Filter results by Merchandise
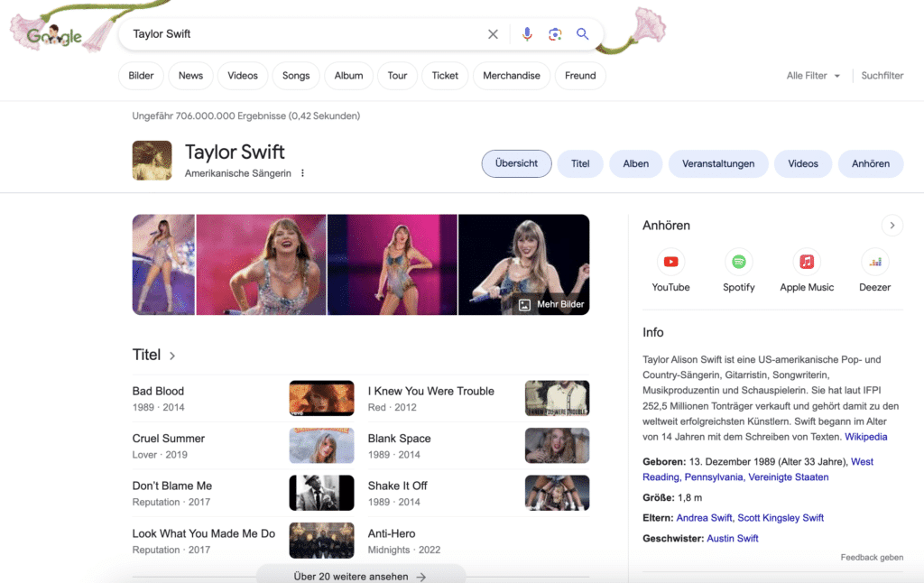This screenshot has height=583, width=924. click(512, 76)
